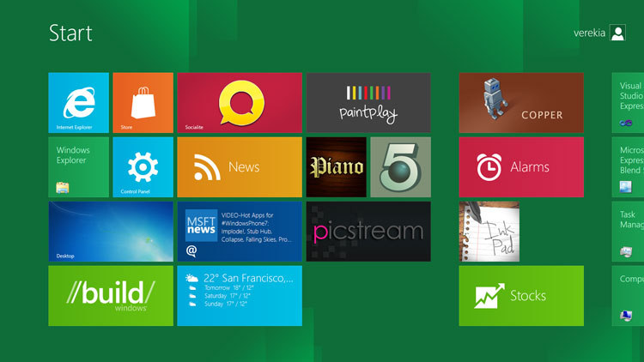Image resolution: width=644 pixels, height=362 pixels.
Task: Click the folder icon in Windows Explorer tile
Action: point(63,188)
